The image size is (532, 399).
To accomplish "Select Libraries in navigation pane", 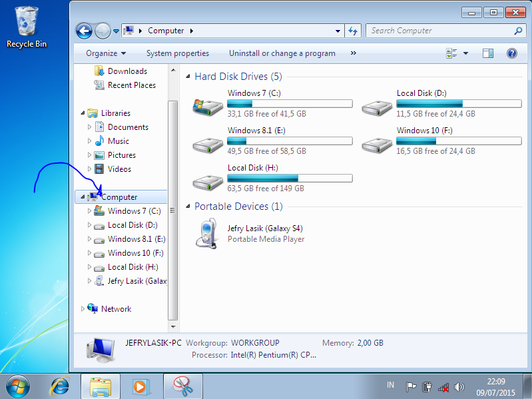I will (x=116, y=113).
